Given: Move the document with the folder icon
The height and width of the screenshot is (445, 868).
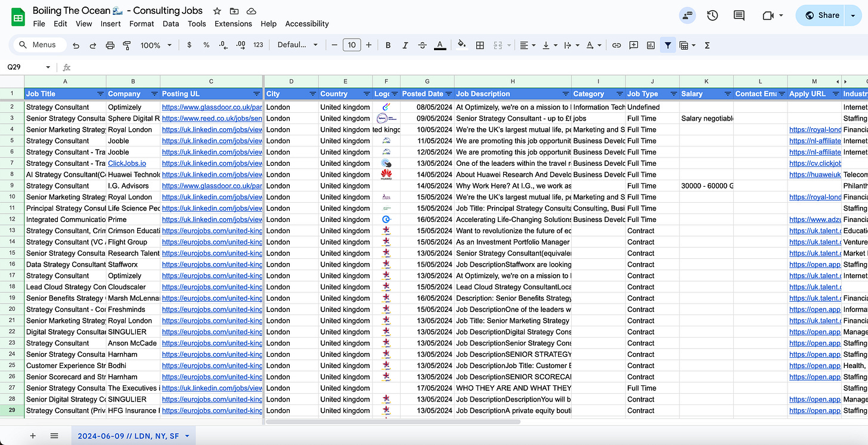Looking at the screenshot, I should pos(234,11).
